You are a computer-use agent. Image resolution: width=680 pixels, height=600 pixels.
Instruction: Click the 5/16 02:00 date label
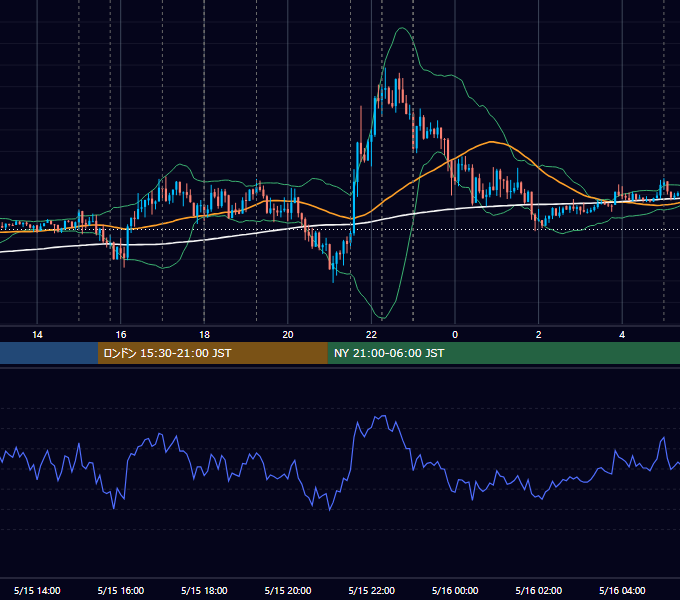pos(539,590)
